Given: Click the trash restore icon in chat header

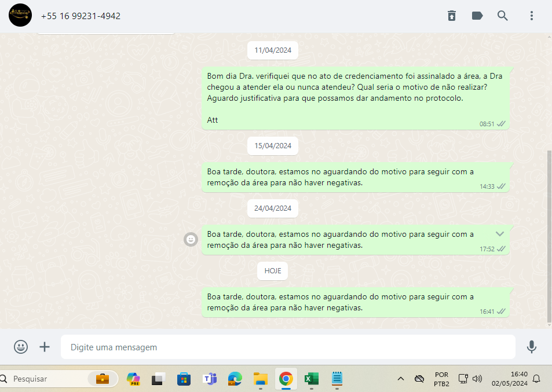Looking at the screenshot, I should coord(452,16).
